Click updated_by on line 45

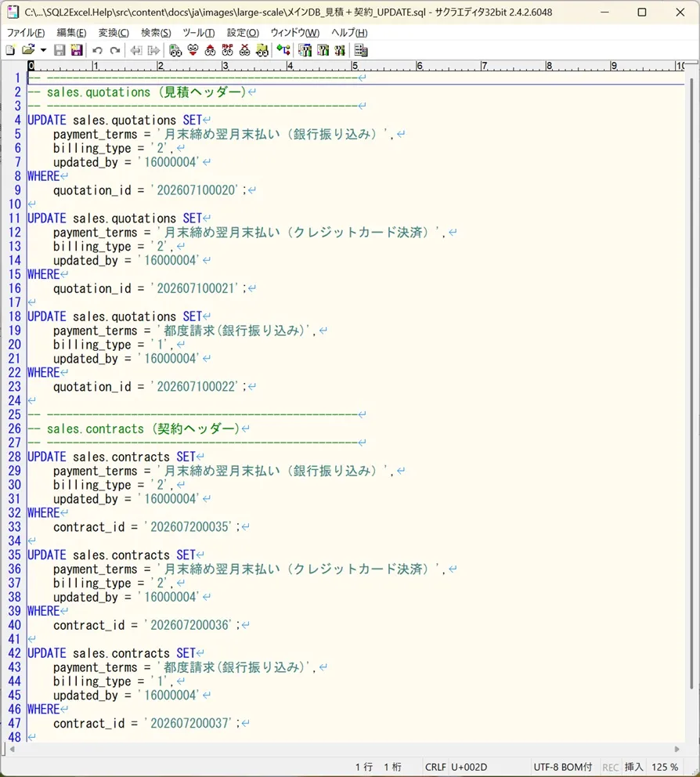[x=85, y=696]
